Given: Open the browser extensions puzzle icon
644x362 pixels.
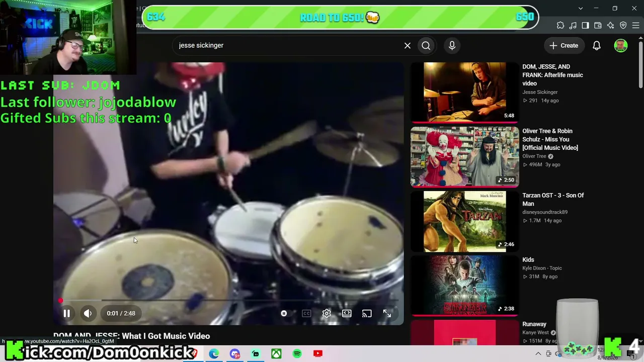Looking at the screenshot, I should click(x=560, y=25).
